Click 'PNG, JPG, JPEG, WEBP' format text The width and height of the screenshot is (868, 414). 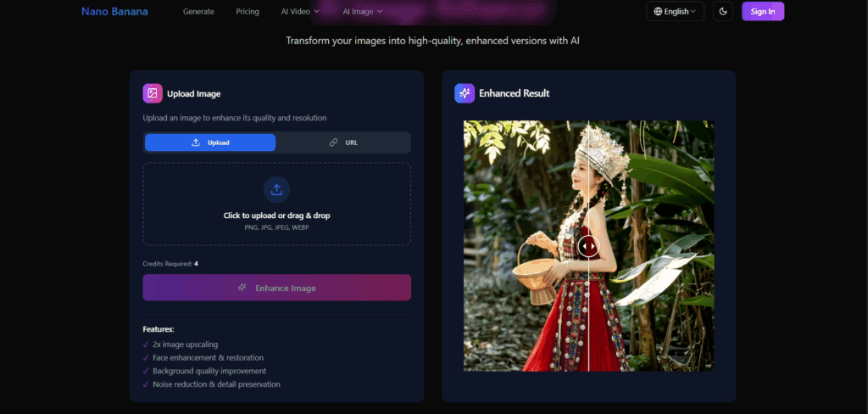coord(277,227)
